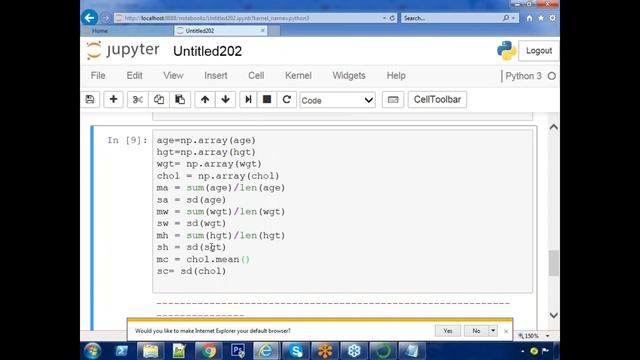The width and height of the screenshot is (640, 360).
Task: Dismiss the default browser notification bar
Action: (x=506, y=331)
